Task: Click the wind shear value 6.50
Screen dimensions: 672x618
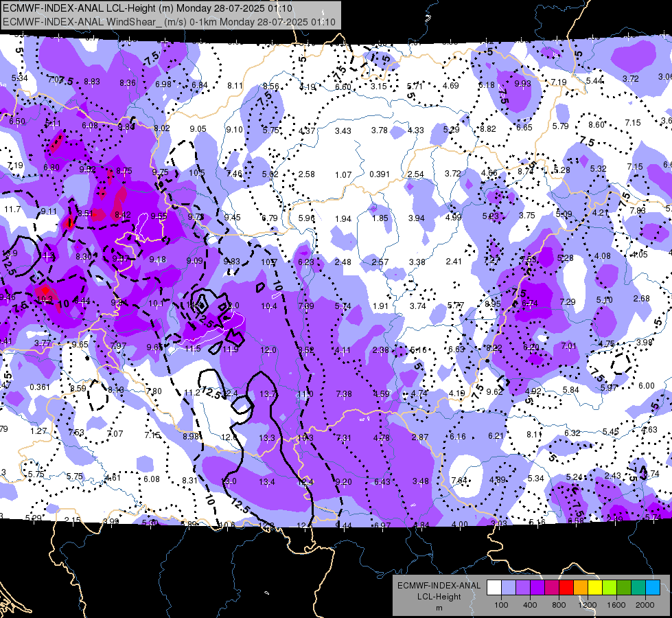Action: [17, 122]
